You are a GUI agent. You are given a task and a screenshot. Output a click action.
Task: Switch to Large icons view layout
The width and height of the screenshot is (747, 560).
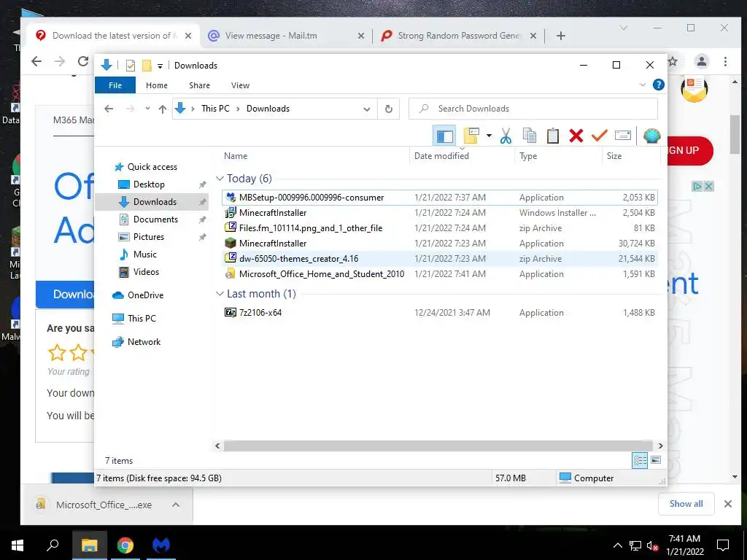(x=656, y=461)
